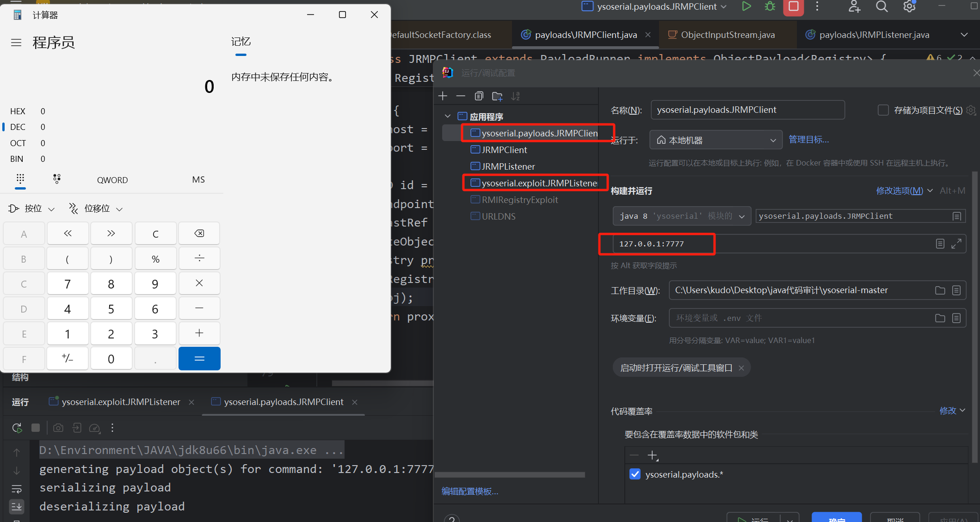Switch to the calculator bit toggling keypad

pyautogui.click(x=57, y=179)
